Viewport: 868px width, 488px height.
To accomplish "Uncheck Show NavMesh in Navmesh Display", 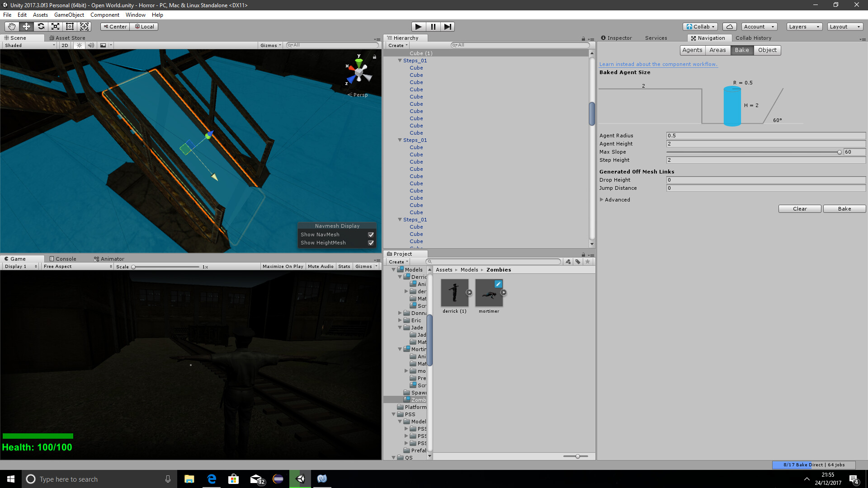I will tap(371, 235).
